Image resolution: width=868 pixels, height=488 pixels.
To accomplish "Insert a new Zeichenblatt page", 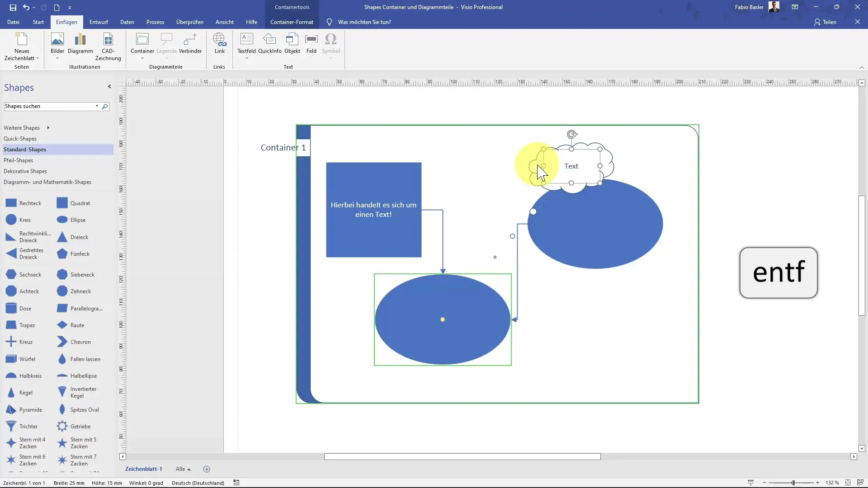I will click(22, 47).
